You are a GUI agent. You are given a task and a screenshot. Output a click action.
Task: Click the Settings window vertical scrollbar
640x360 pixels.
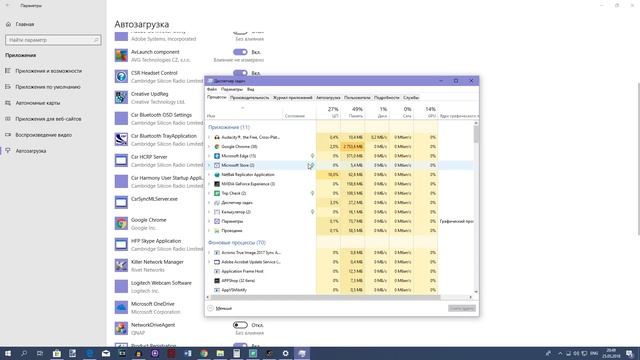[x=638, y=159]
